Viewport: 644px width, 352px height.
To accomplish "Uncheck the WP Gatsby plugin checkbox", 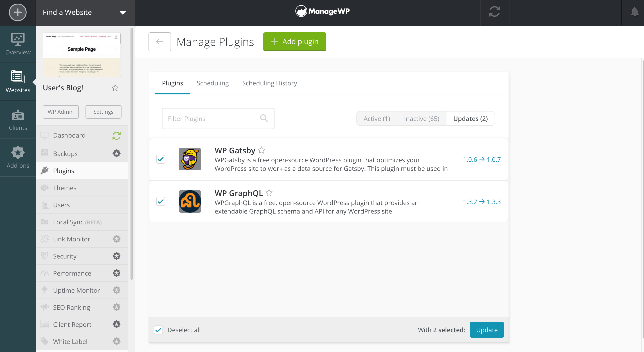I will click(160, 159).
